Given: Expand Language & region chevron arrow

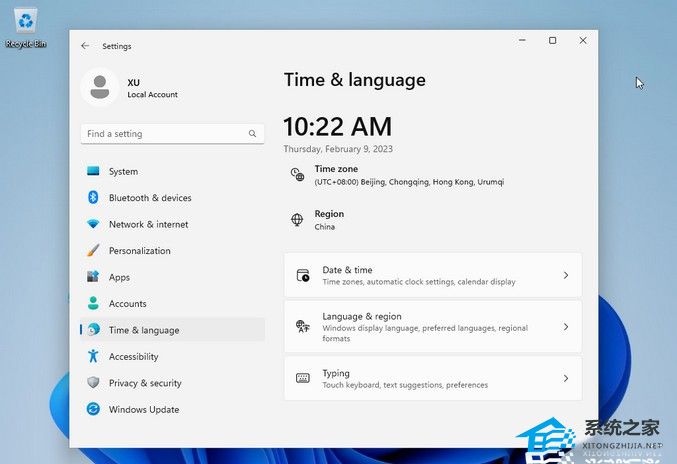Looking at the screenshot, I should pos(565,327).
